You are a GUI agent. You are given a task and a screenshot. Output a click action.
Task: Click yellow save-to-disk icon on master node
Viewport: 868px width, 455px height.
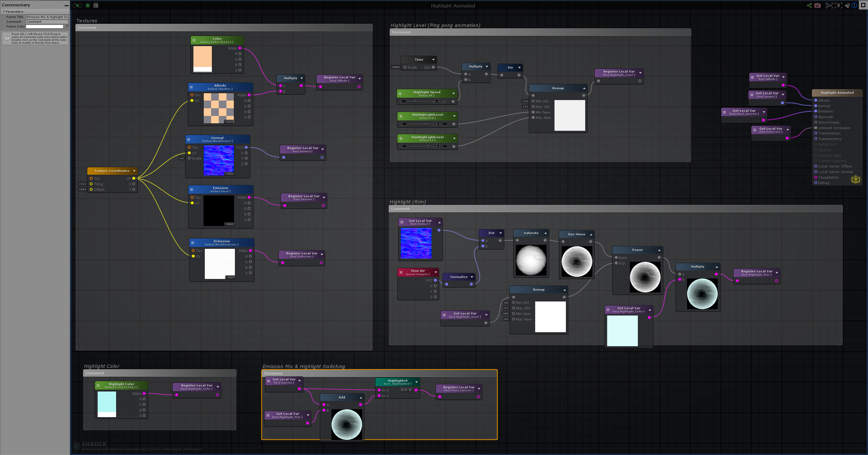856,179
